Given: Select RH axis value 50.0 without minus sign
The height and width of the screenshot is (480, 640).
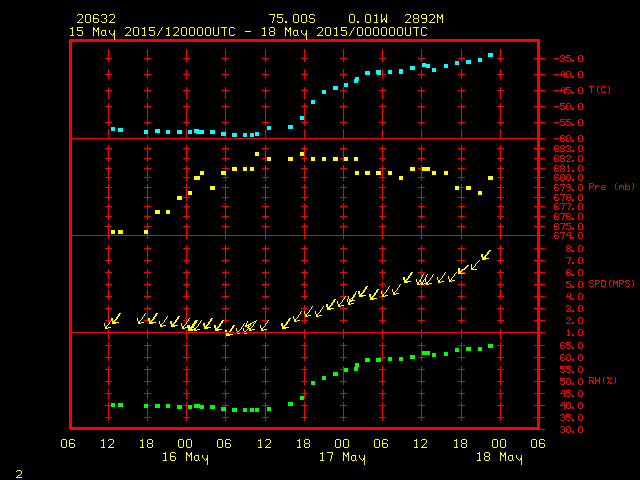Looking at the screenshot, I should (571, 382).
